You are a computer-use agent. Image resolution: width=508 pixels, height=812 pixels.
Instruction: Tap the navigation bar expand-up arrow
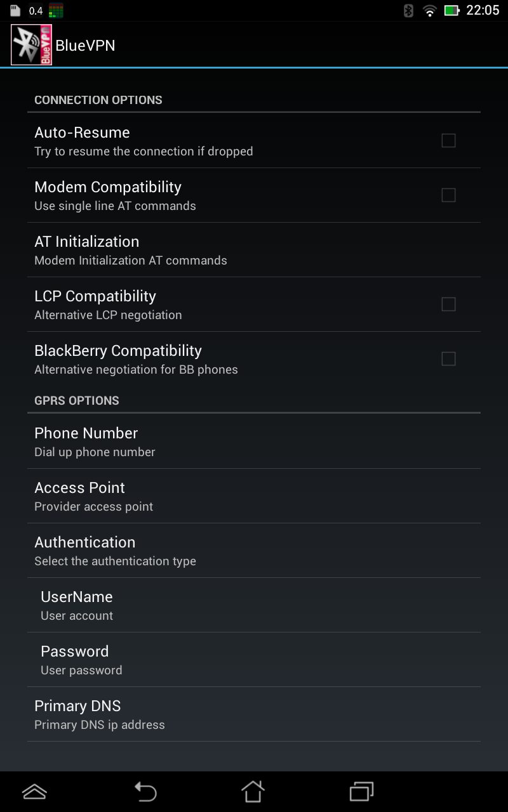click(x=34, y=791)
